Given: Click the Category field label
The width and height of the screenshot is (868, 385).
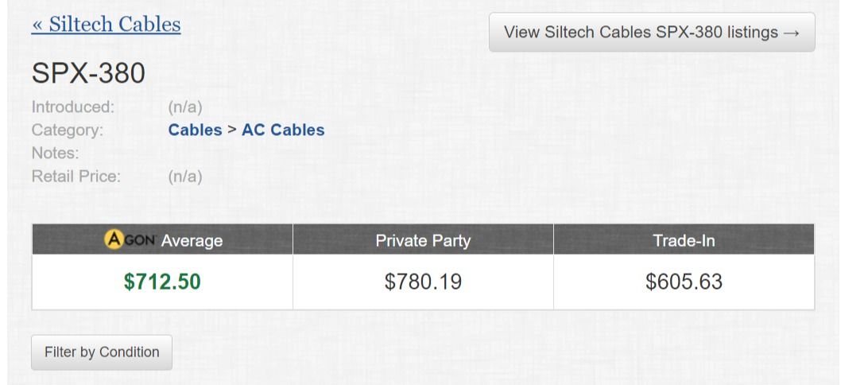Looking at the screenshot, I should [68, 130].
